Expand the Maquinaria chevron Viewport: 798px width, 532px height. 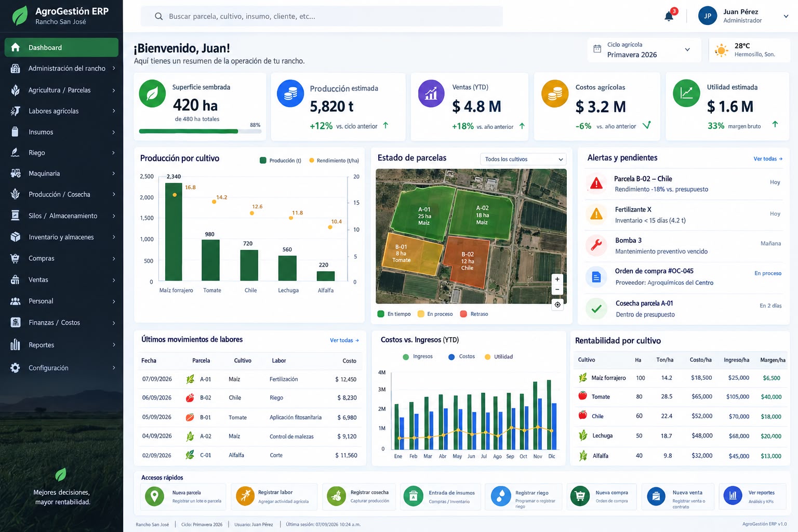pos(114,174)
